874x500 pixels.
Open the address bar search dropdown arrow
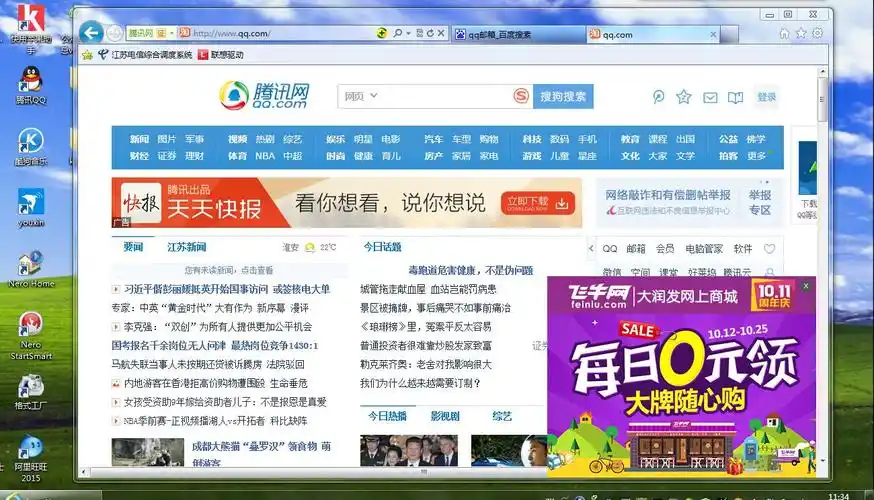[x=408, y=33]
